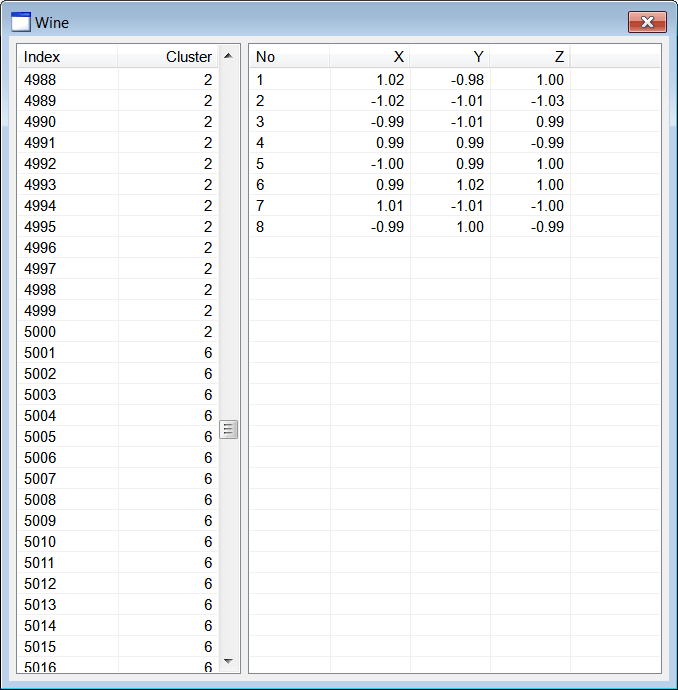The height and width of the screenshot is (690, 678).
Task: Click the Wine window title icon
Action: [x=21, y=22]
